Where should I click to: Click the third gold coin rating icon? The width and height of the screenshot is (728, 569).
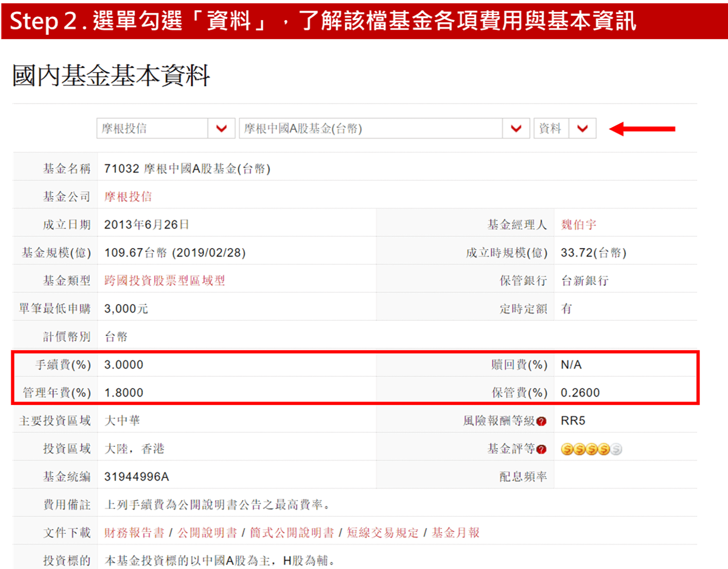click(591, 449)
